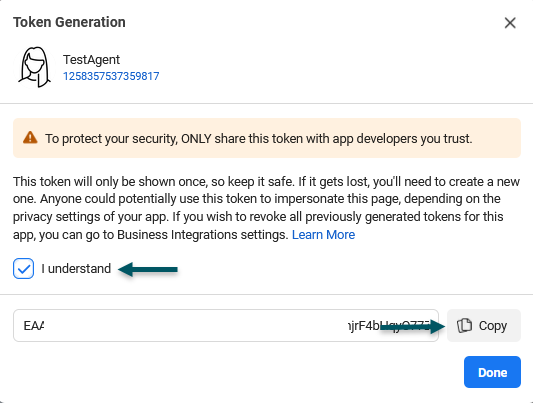The image size is (533, 403).
Task: Untick the I understand checkbox
Action: 23,268
